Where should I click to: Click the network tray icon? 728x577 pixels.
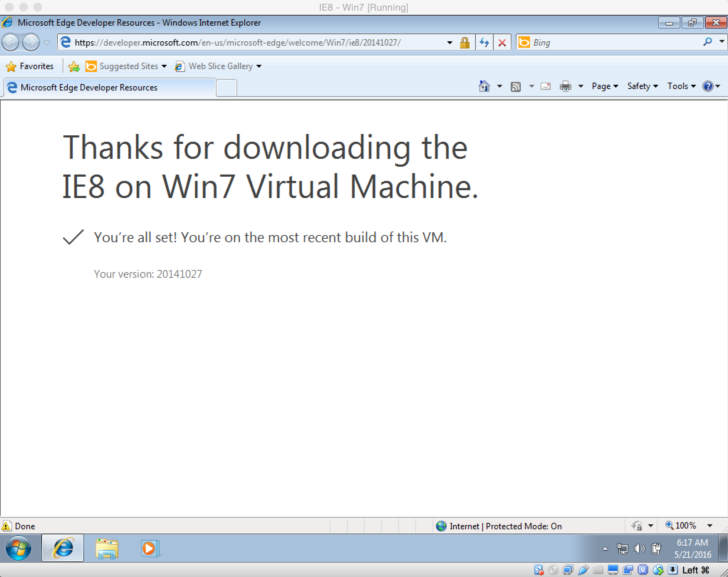tap(622, 549)
